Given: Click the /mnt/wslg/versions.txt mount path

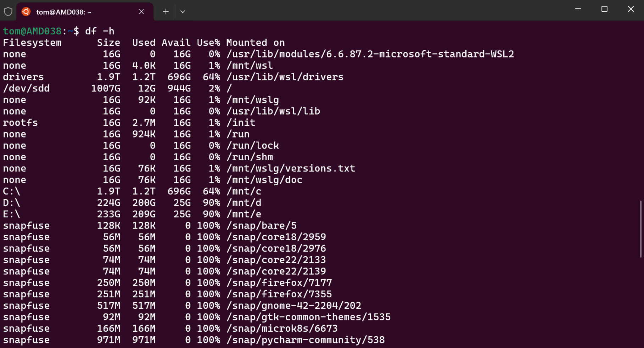Looking at the screenshot, I should (x=291, y=168).
